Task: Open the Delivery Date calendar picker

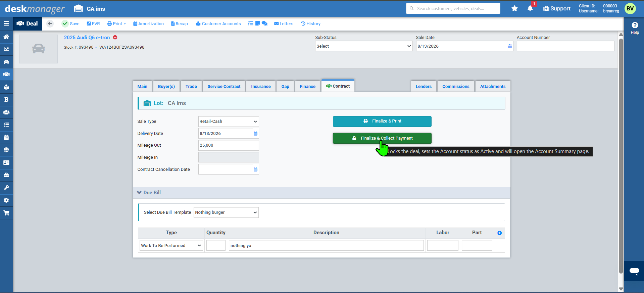Action: [255, 134]
